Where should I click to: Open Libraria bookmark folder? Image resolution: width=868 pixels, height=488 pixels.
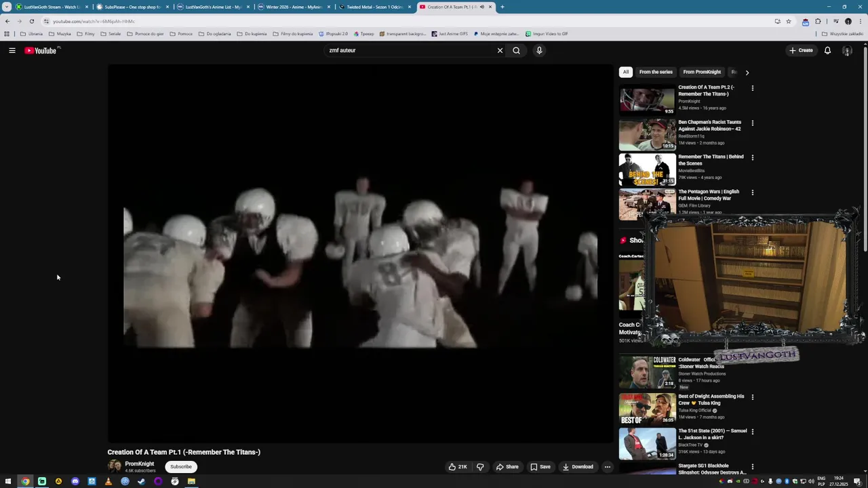coord(32,33)
